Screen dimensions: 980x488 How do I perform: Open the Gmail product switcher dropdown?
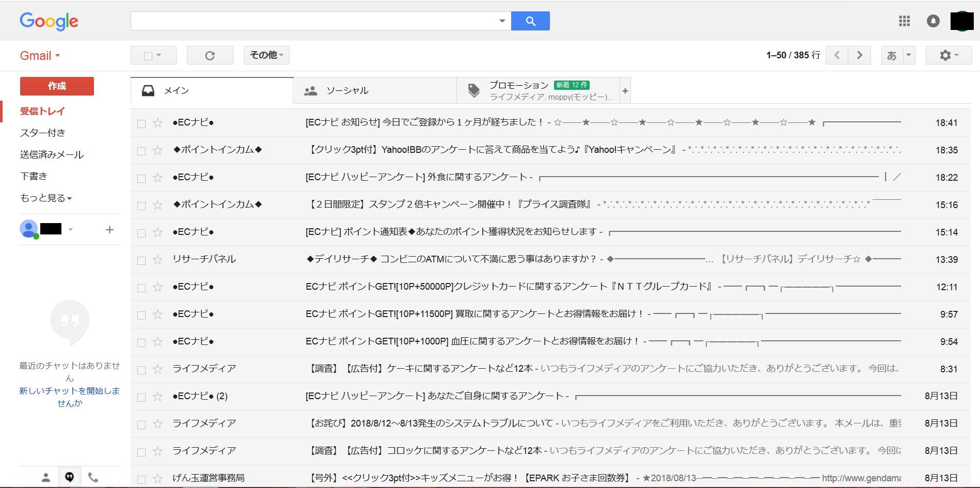(x=40, y=56)
